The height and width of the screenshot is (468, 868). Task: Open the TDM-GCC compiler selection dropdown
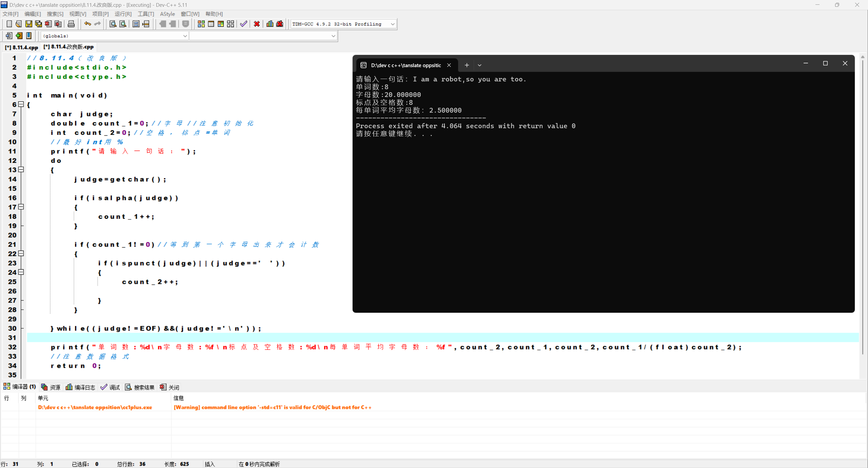392,24
